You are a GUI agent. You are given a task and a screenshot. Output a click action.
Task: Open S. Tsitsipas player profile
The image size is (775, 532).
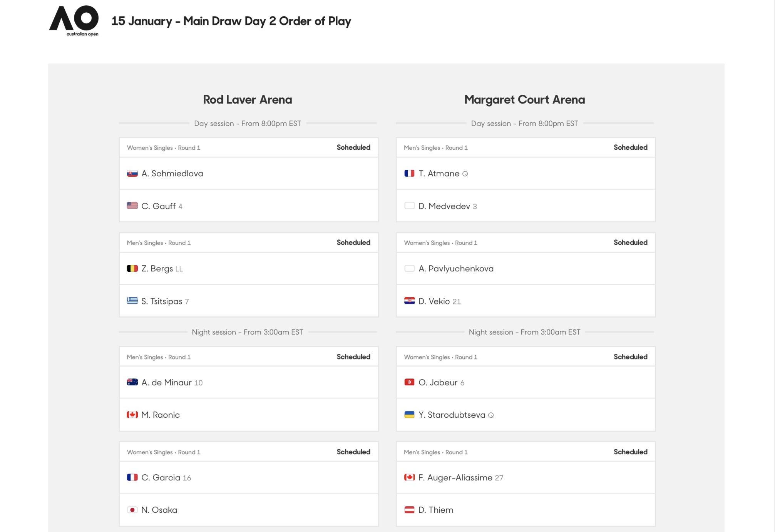click(x=162, y=301)
